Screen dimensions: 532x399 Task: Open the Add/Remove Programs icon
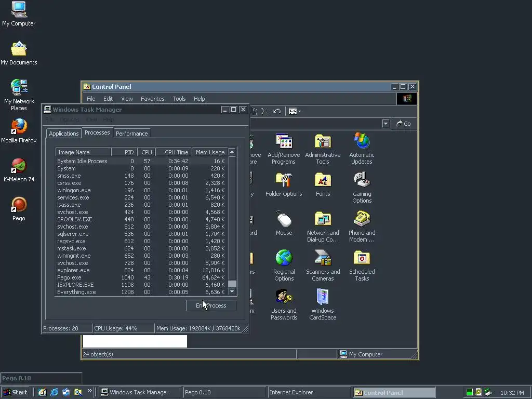(x=284, y=149)
